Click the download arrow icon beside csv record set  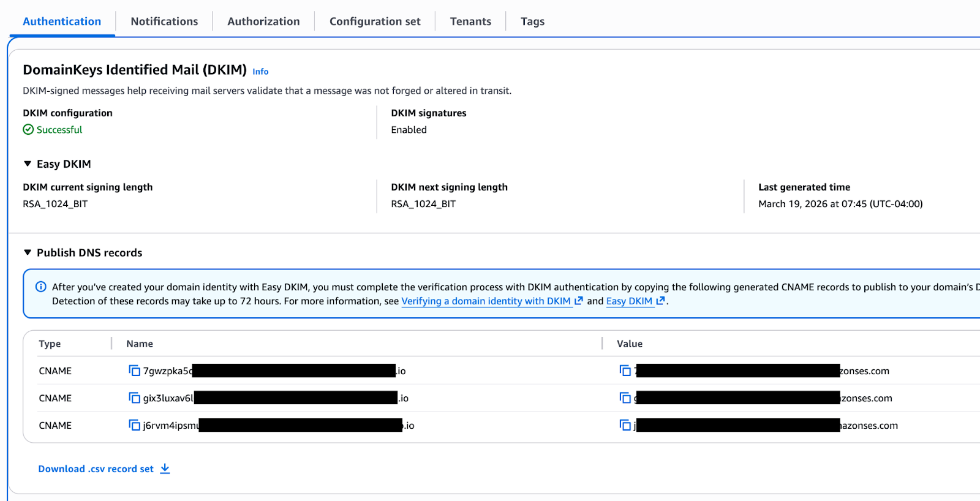click(165, 469)
